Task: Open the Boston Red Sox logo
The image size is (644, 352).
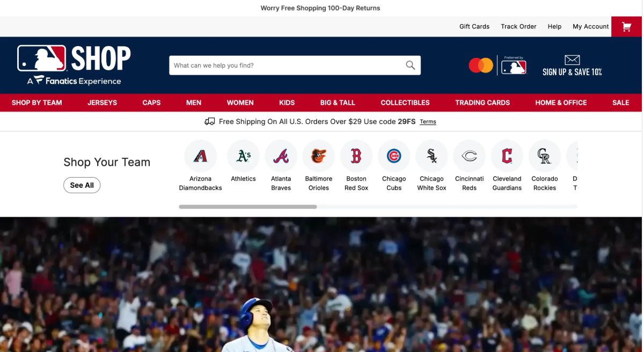Action: tap(356, 156)
